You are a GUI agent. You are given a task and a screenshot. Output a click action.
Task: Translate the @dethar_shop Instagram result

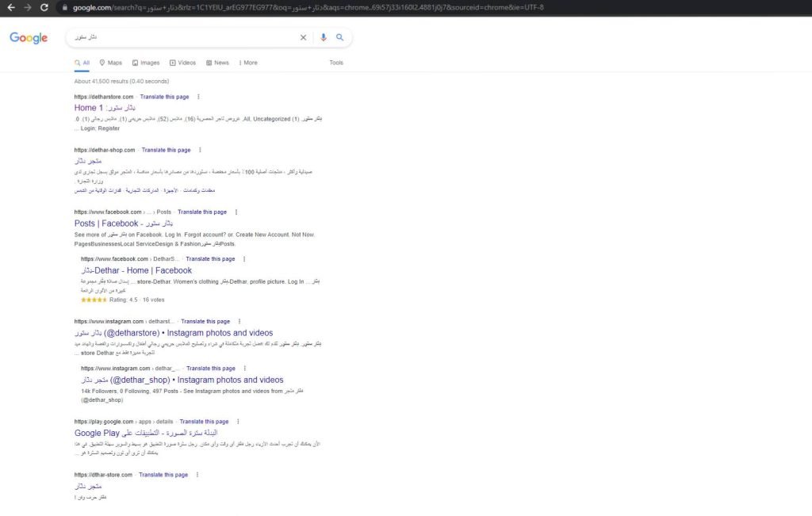click(x=211, y=369)
